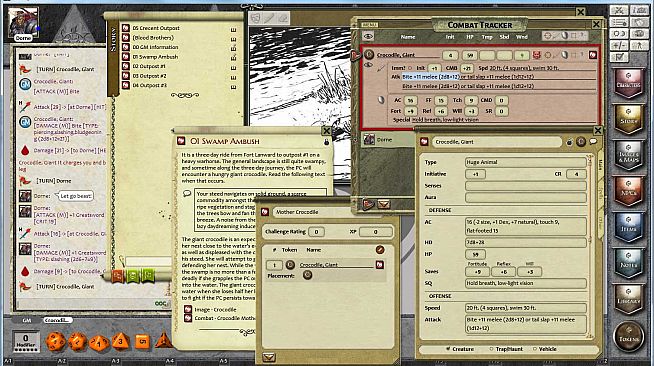Toggle lock on 01 Swamp Ambush story
654x366 pixels.
326,142
